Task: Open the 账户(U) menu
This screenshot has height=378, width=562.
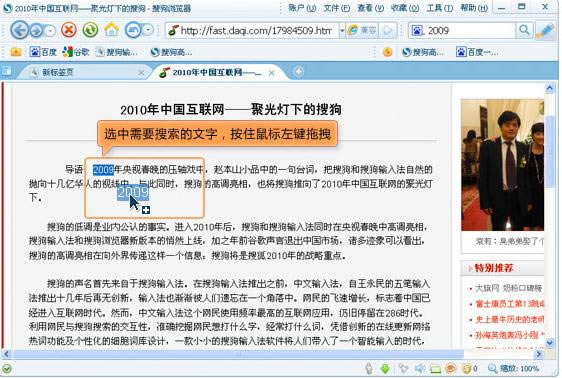Action: (302, 8)
